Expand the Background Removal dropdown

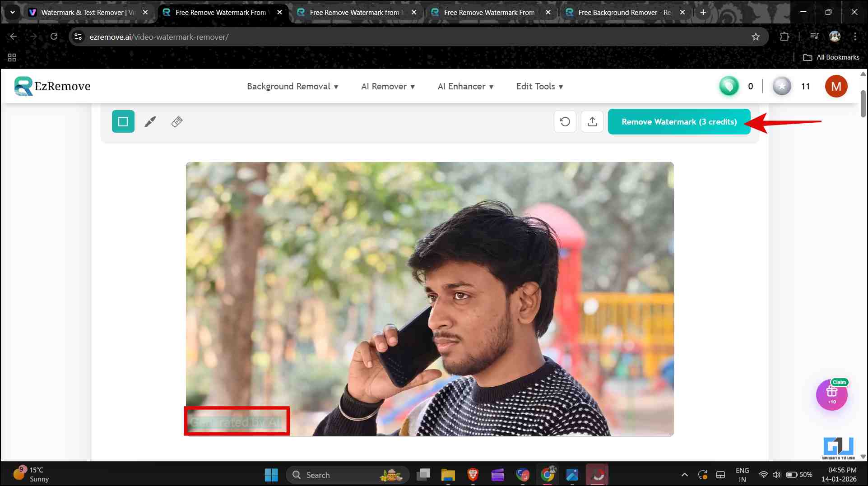292,86
